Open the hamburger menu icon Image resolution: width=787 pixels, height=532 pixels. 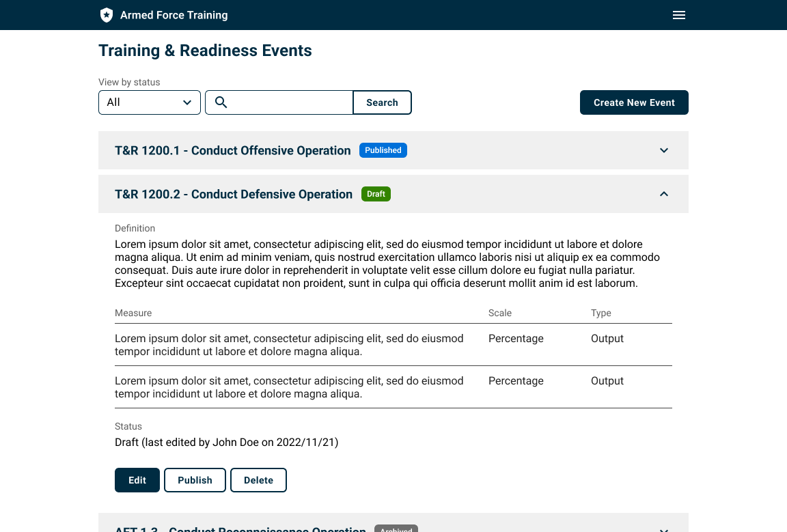(678, 15)
